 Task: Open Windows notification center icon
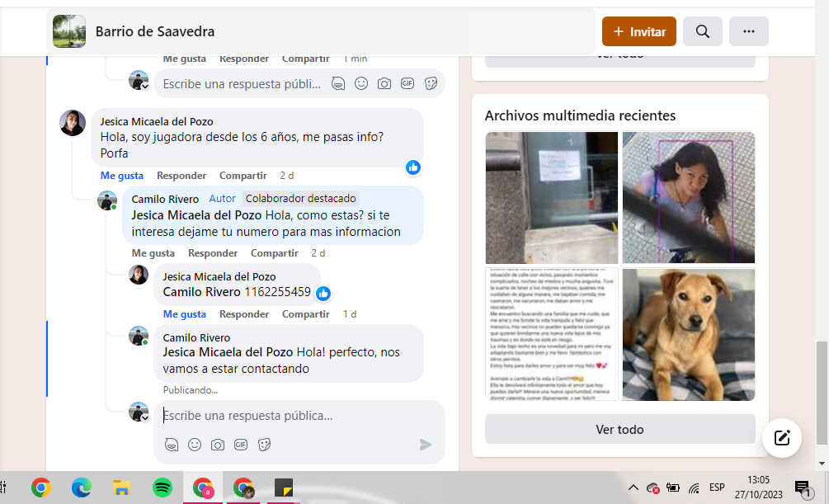tap(803, 488)
